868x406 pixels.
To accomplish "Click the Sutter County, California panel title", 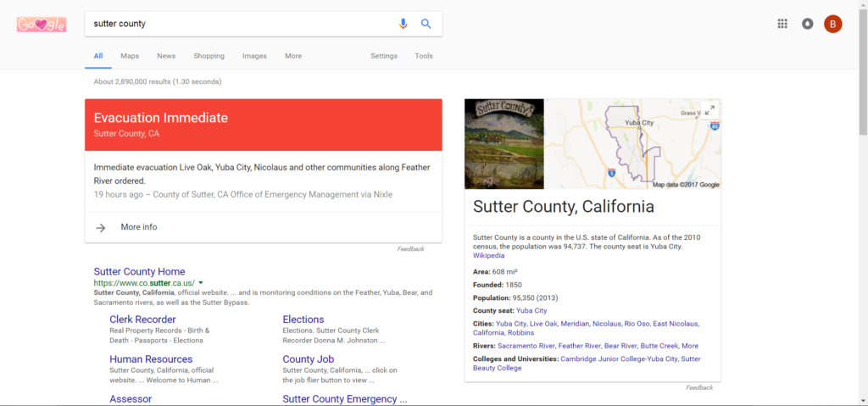I will (564, 207).
